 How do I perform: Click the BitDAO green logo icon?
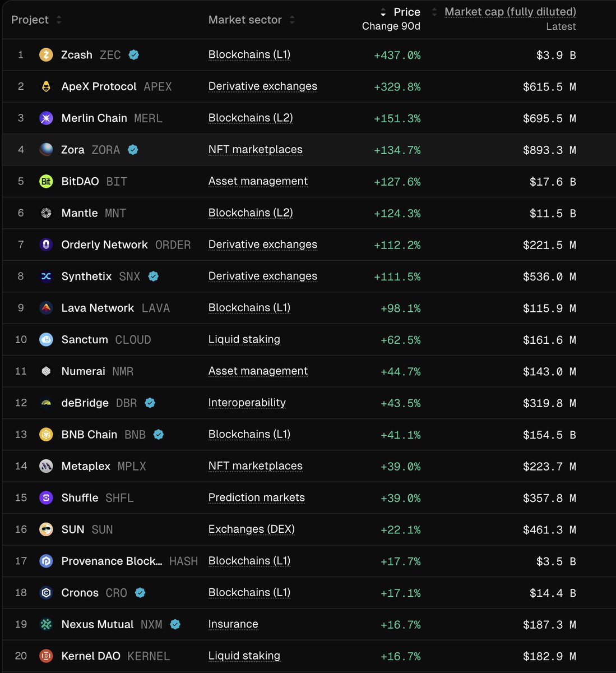click(46, 182)
